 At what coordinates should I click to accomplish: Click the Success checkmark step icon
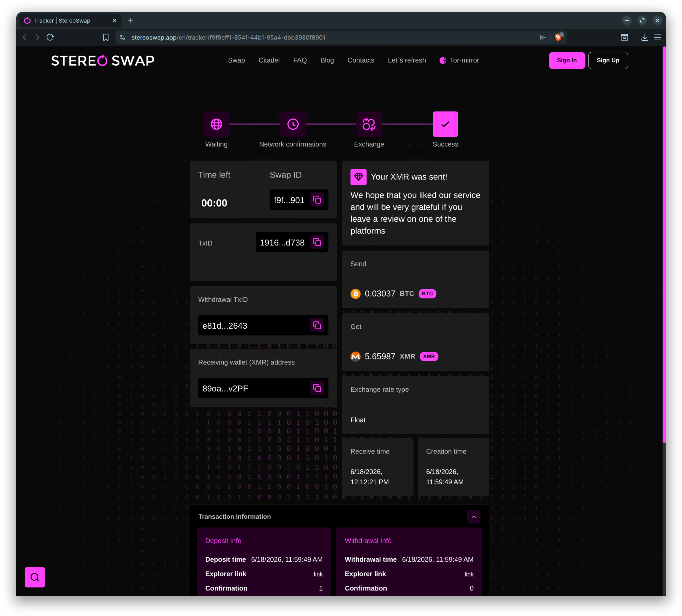(x=446, y=124)
